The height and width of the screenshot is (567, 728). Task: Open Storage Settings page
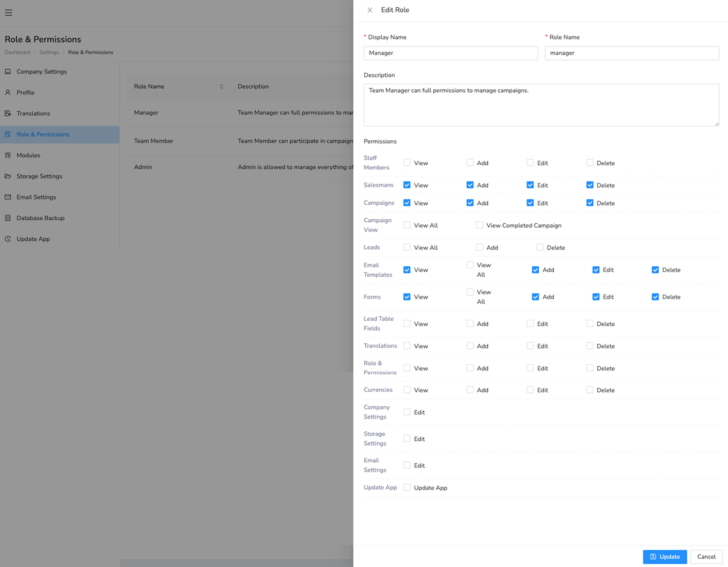pos(60,176)
